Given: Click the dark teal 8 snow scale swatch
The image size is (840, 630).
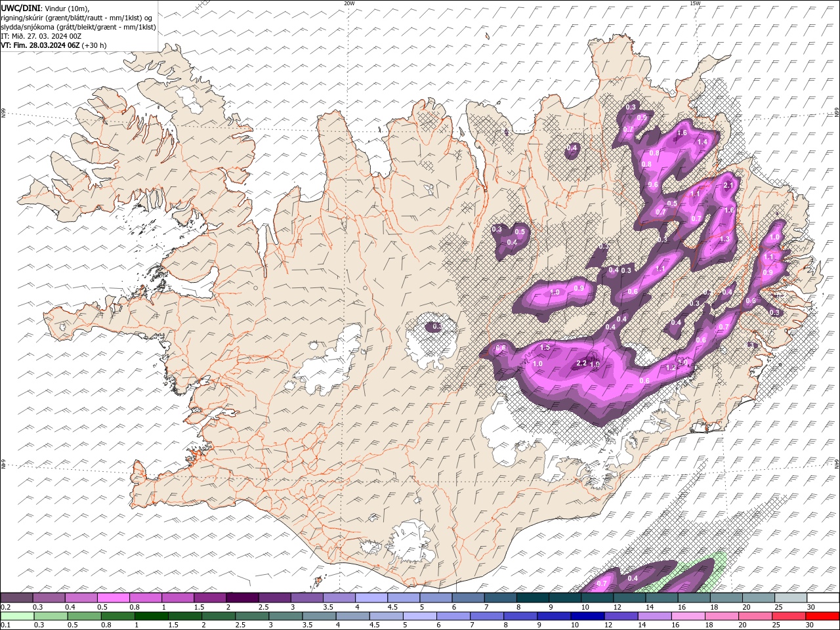Looking at the screenshot, I should pos(533,597).
